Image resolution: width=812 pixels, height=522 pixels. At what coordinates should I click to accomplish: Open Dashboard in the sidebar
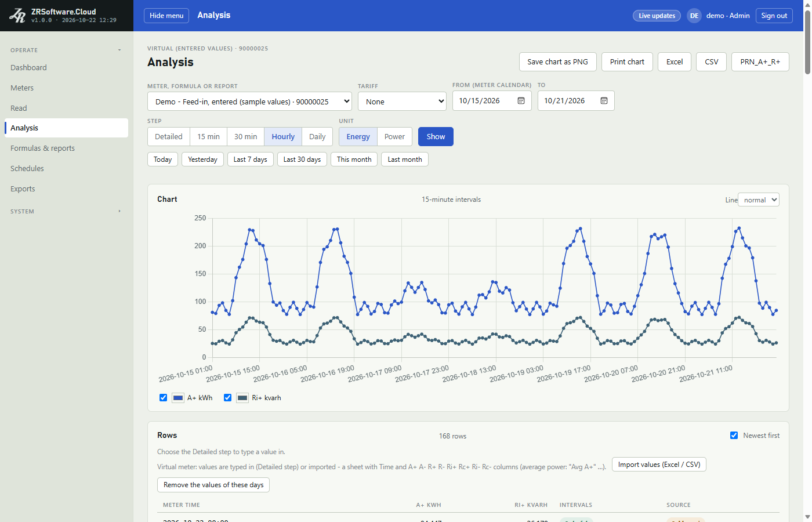67,67
